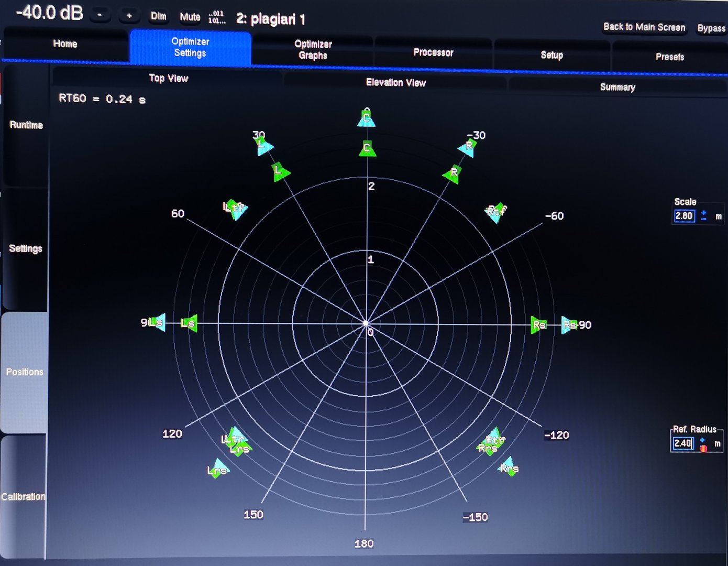The height and width of the screenshot is (566, 728).
Task: Decrease volume with the minus button
Action: [100, 15]
